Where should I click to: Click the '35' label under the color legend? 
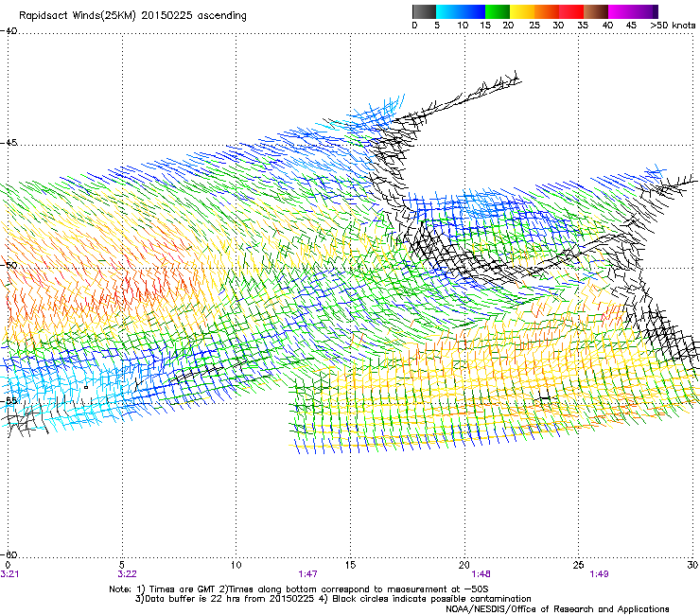point(583,26)
